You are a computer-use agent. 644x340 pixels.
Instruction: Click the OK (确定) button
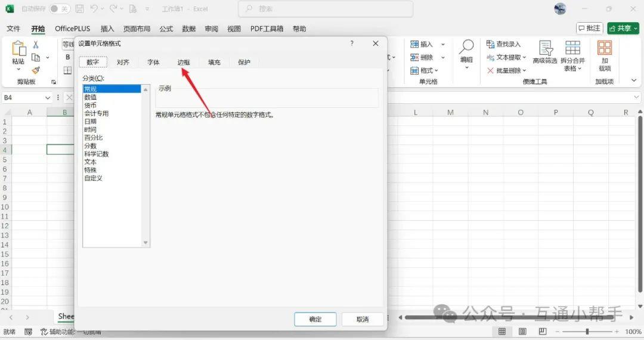pyautogui.click(x=315, y=319)
